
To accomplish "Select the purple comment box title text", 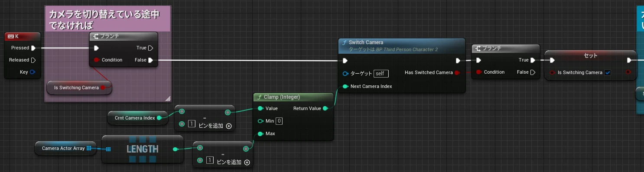I will 104,20.
